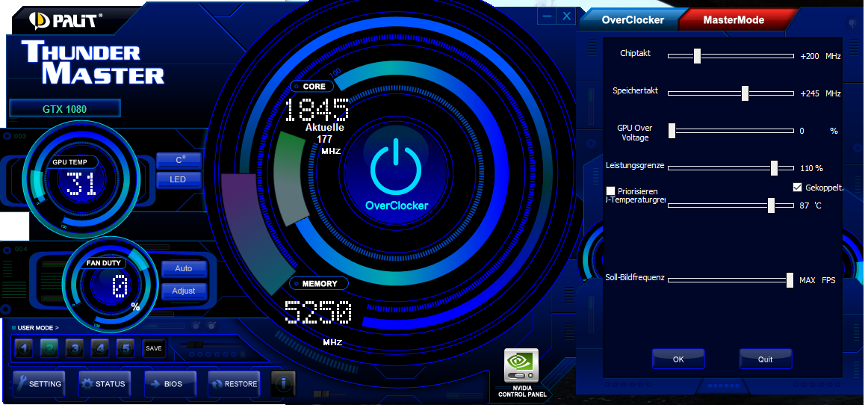Screen dimensions: 868x405
Task: Click the 110 % Leistungsgrenze value
Action: point(811,168)
